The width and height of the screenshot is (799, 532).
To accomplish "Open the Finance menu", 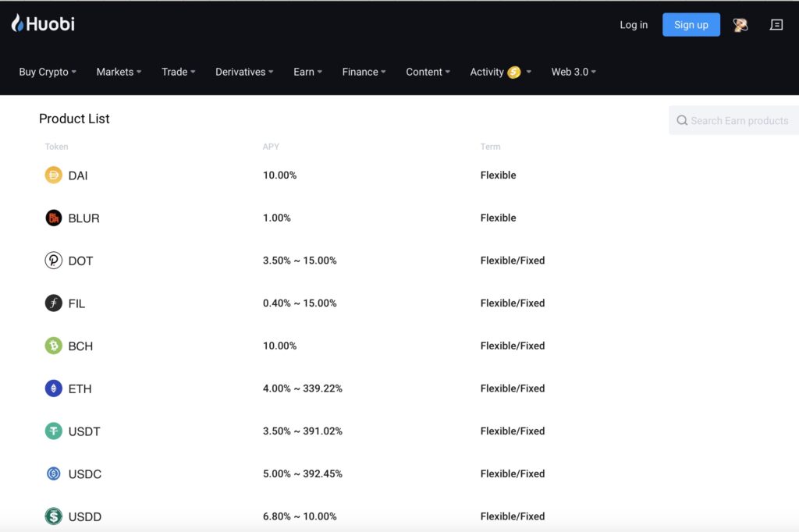I will click(364, 72).
